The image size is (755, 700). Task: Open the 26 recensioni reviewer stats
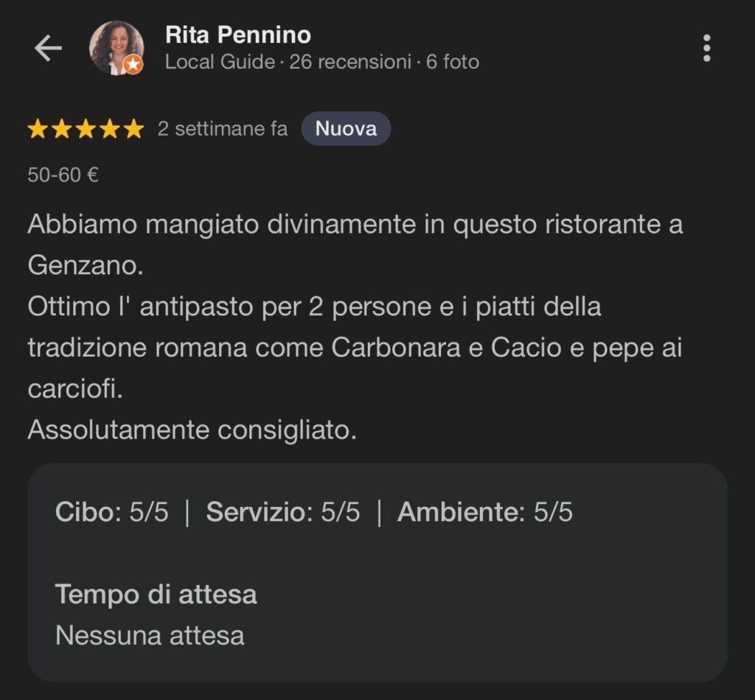click(x=350, y=62)
